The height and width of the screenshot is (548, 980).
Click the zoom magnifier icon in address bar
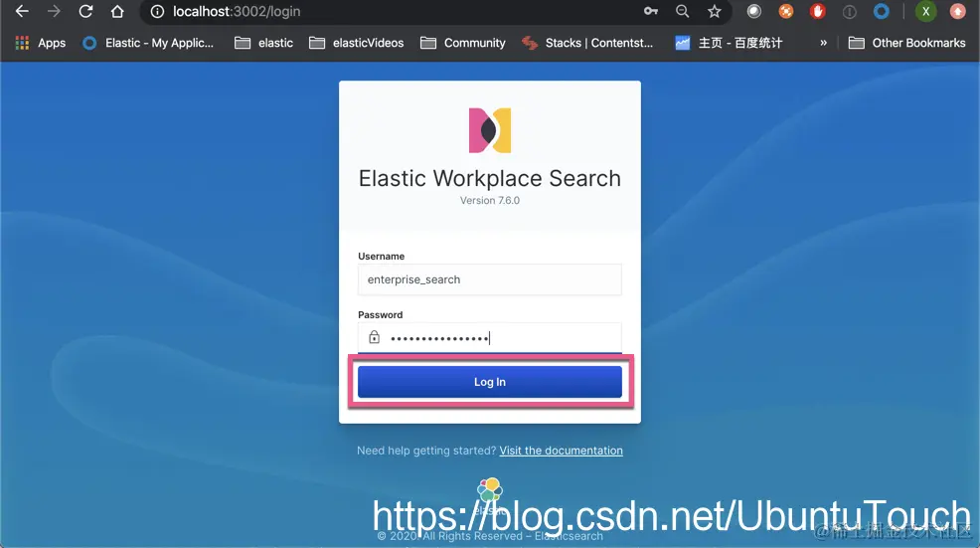pos(683,11)
